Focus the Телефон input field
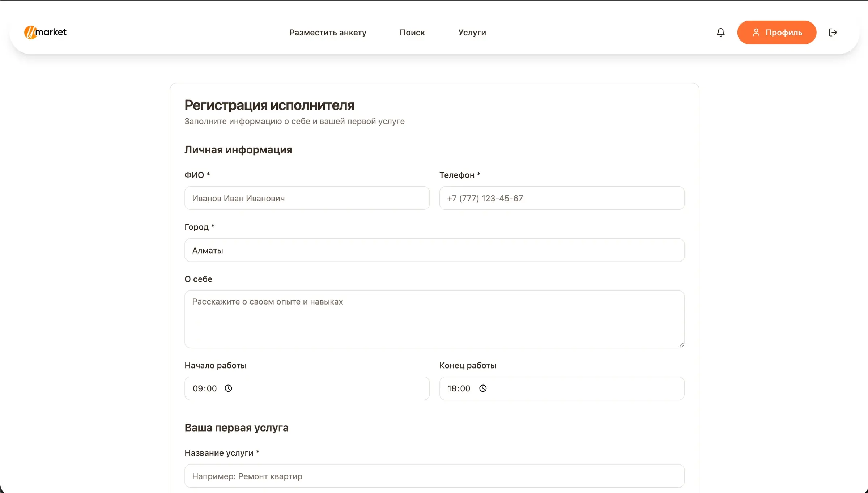This screenshot has height=493, width=868. click(x=562, y=198)
